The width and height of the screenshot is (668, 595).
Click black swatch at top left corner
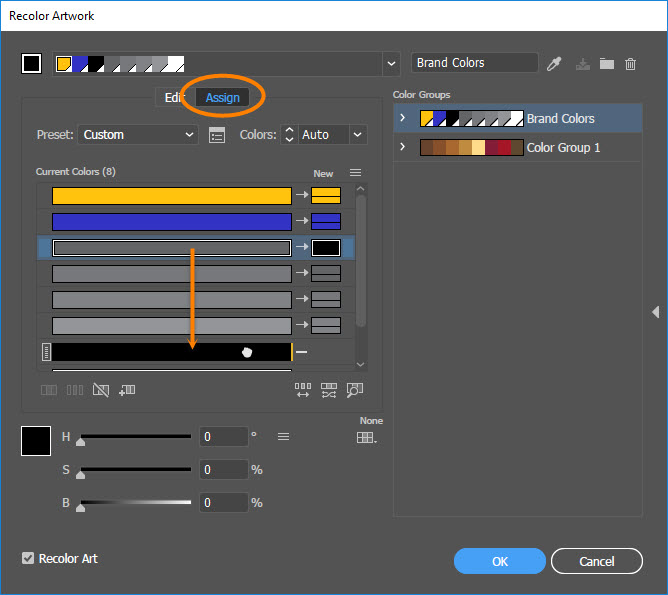pyautogui.click(x=32, y=64)
